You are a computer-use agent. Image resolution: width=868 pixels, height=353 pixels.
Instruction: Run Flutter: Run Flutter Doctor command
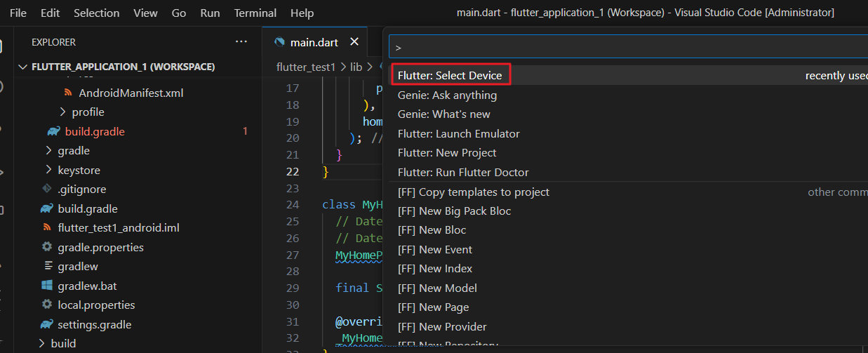click(463, 172)
